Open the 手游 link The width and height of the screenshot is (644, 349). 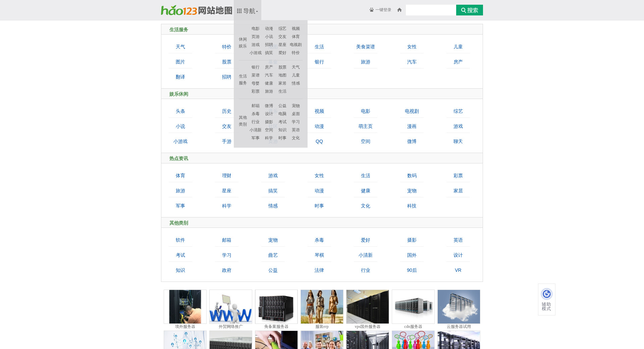coord(227,141)
